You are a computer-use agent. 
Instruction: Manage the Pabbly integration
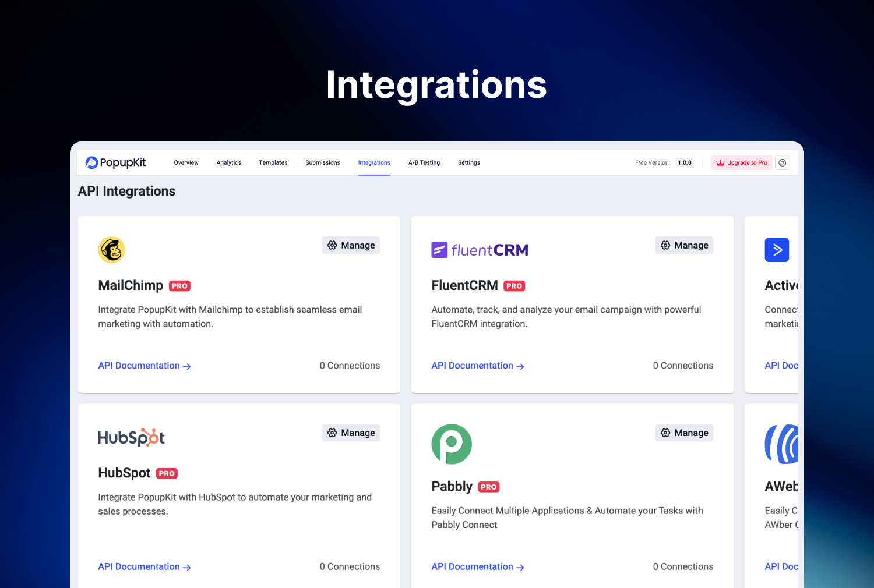click(x=684, y=433)
